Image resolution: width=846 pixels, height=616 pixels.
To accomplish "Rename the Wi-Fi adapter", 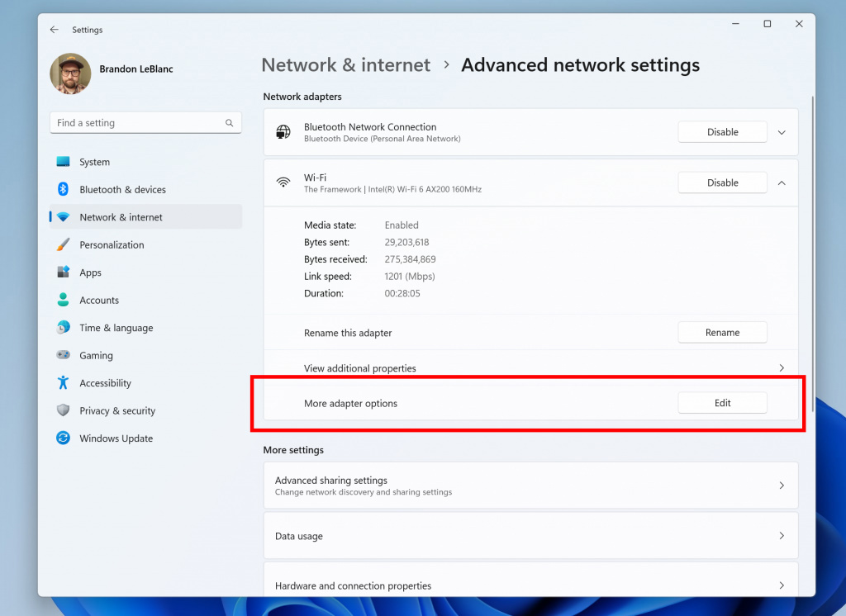I will pyautogui.click(x=722, y=332).
